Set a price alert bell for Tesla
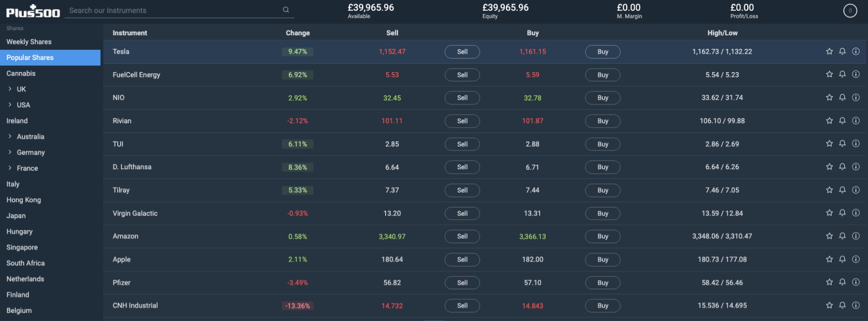The image size is (868, 321). click(x=842, y=51)
